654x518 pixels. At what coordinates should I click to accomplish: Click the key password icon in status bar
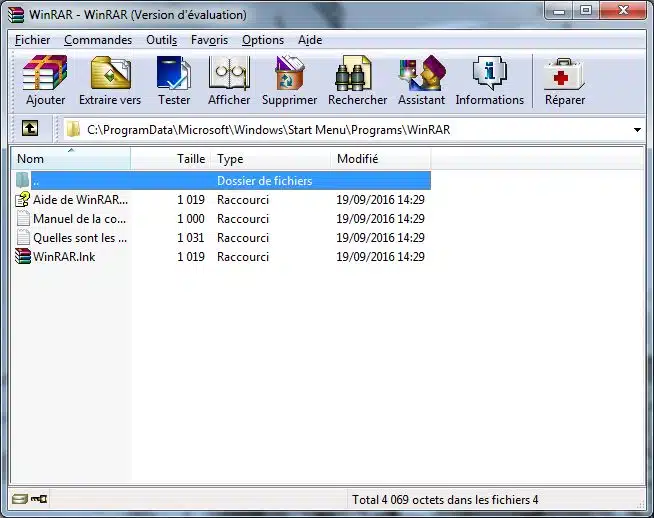pyautogui.click(x=39, y=499)
